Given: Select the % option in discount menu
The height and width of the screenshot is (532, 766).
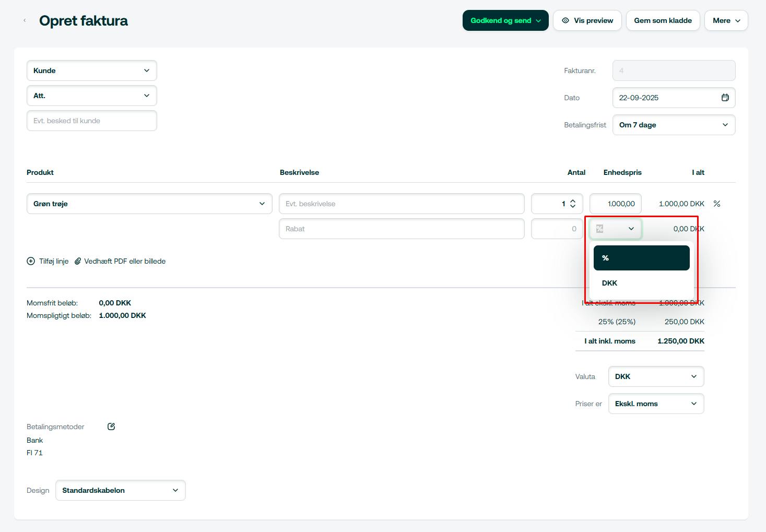Looking at the screenshot, I should 641,258.
